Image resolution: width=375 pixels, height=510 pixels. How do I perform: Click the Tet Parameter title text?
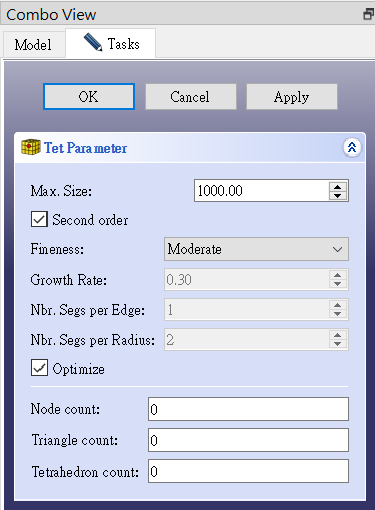click(86, 148)
